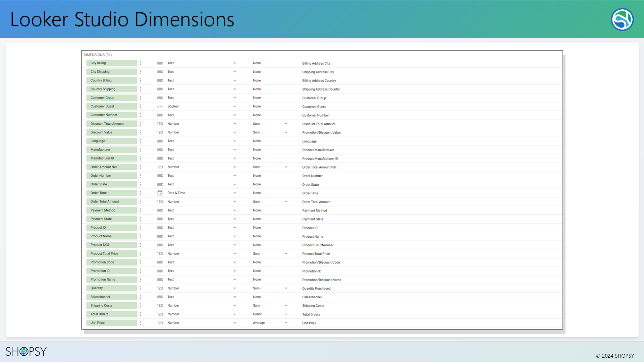The image size is (644, 362).
Task: Click the calendar type icon for Order Time
Action: 160,193
